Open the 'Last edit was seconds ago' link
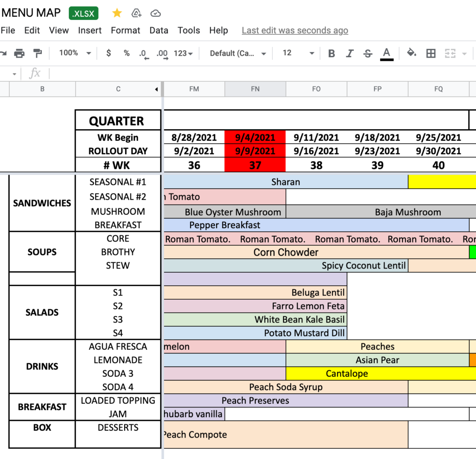Screen dimensions: 476x459 pyautogui.click(x=295, y=30)
